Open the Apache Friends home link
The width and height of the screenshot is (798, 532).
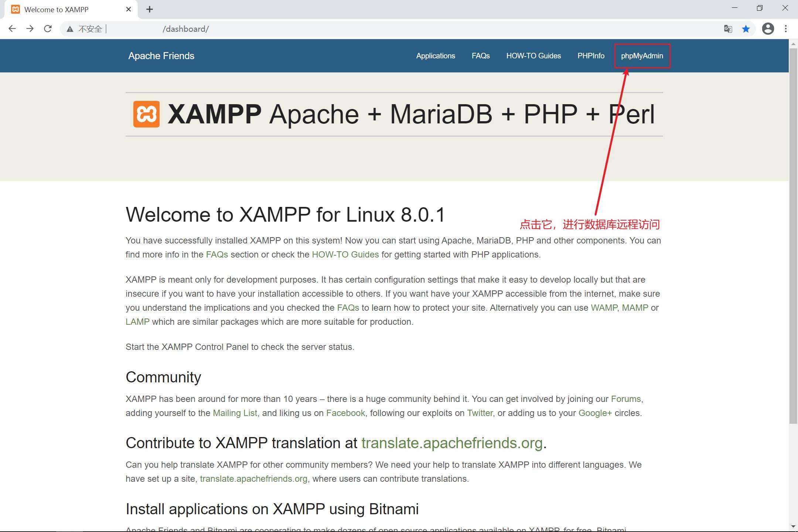161,56
